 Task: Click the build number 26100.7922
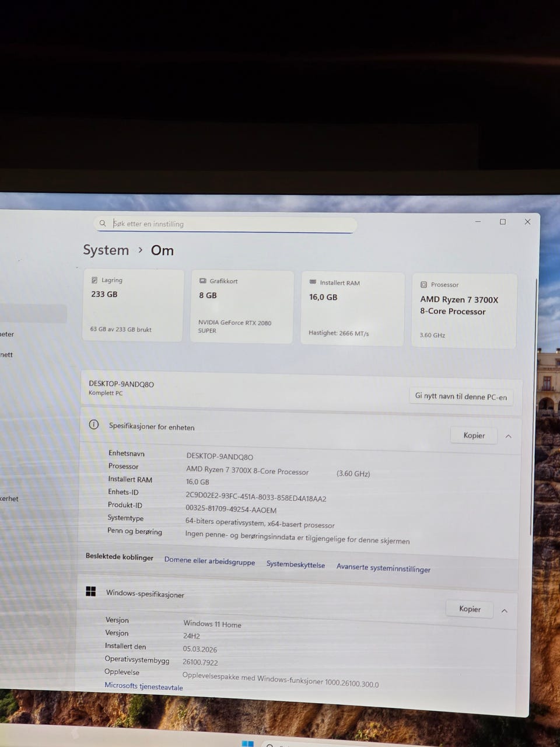(x=200, y=662)
